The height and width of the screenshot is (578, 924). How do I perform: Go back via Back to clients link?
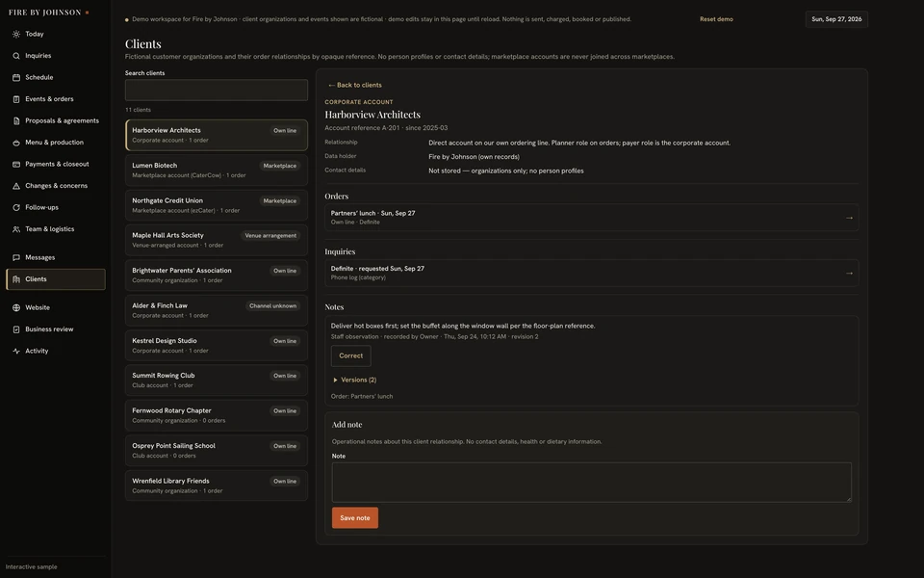coord(355,85)
